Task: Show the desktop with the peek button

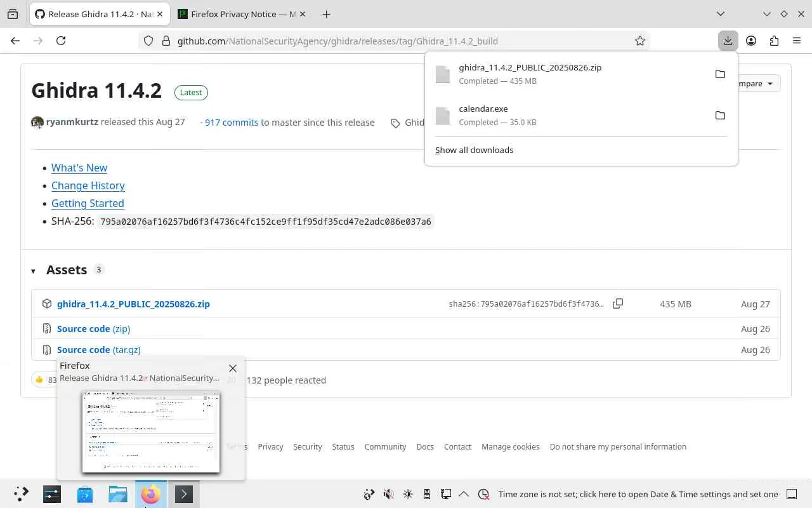Action: [792, 494]
